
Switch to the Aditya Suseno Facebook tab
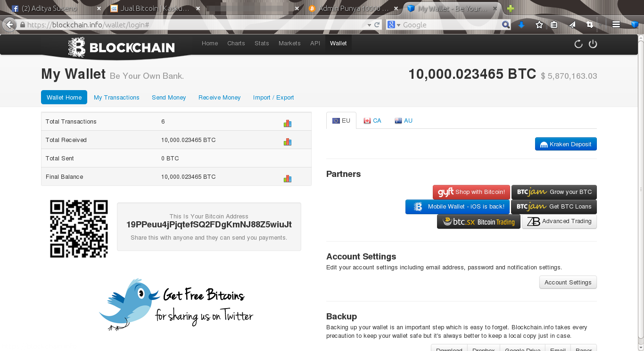pos(55,8)
